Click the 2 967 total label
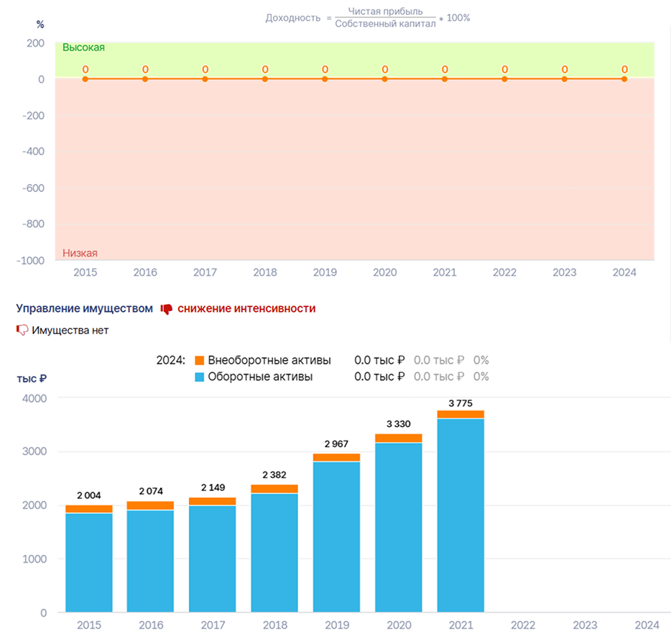Screen dimensions: 671x644 tap(336, 444)
